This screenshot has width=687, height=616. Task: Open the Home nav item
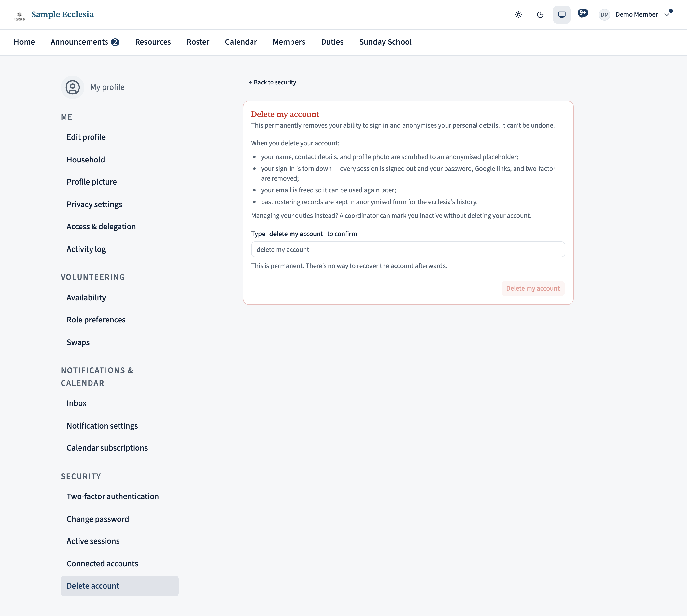click(x=24, y=42)
